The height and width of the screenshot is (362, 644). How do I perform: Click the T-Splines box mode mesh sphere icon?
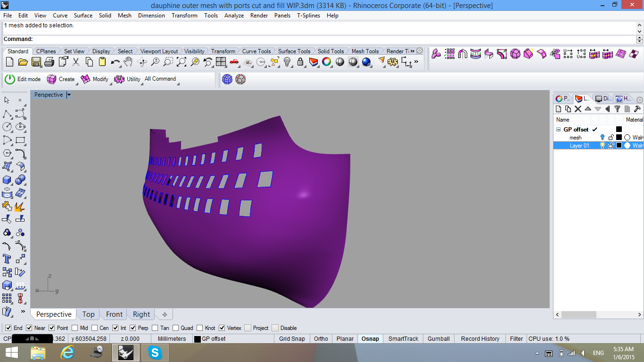pyautogui.click(x=240, y=79)
